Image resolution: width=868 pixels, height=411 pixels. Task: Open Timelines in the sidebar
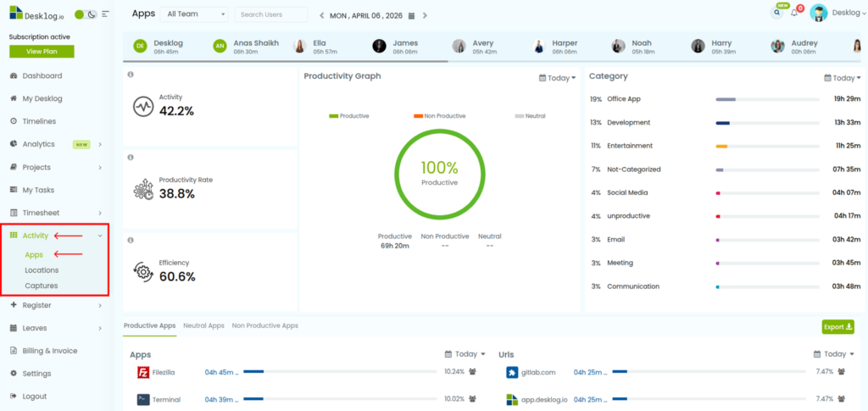[39, 121]
